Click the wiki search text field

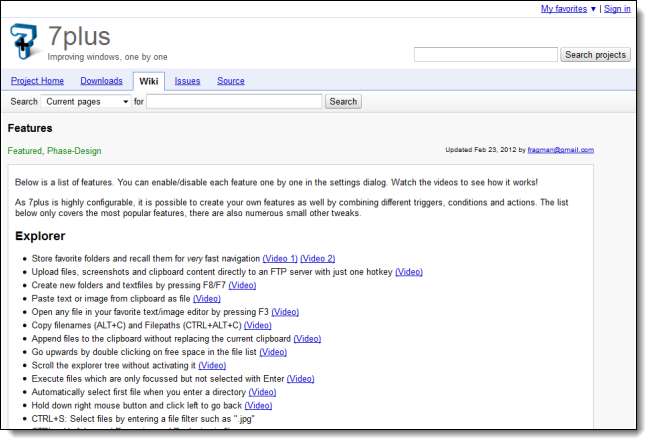pos(235,101)
